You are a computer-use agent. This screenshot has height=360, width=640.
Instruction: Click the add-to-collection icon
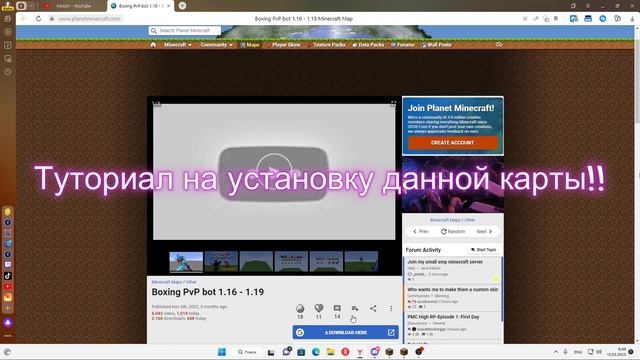(355, 309)
